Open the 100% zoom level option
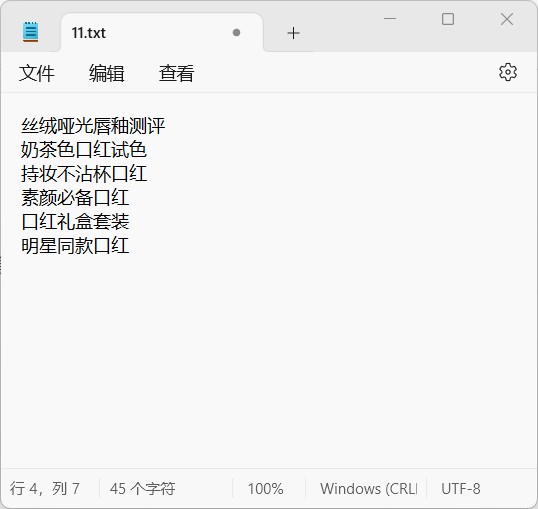Image resolution: width=538 pixels, height=509 pixels. [x=265, y=488]
